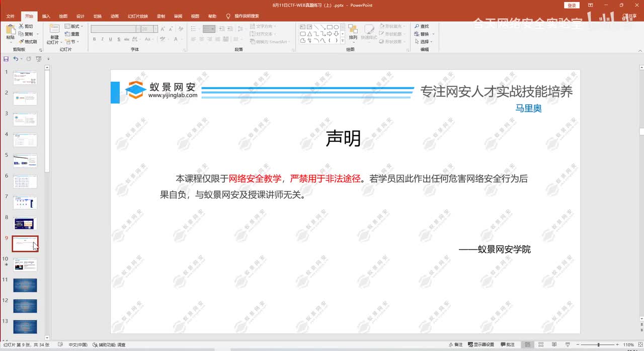The width and height of the screenshot is (644, 351).
Task: Open Display Settings (显示器设置) in status bar
Action: (481, 344)
